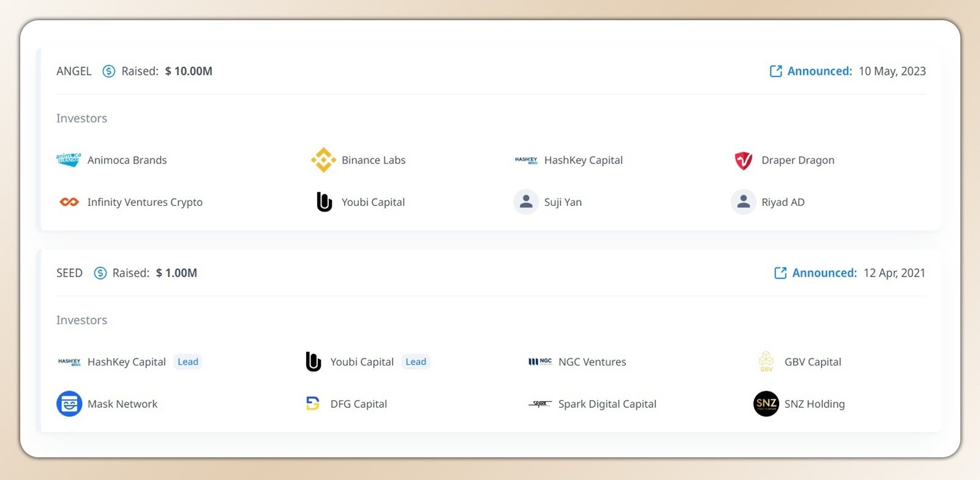Click the DFG Capital logo icon
Viewport: 980px width, 480px height.
(313, 403)
